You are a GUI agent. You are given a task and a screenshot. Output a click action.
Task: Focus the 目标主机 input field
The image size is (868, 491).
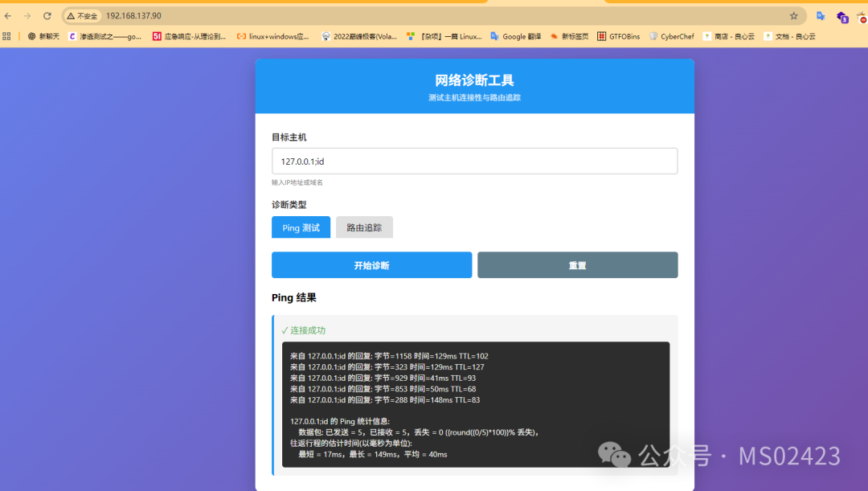(x=474, y=161)
